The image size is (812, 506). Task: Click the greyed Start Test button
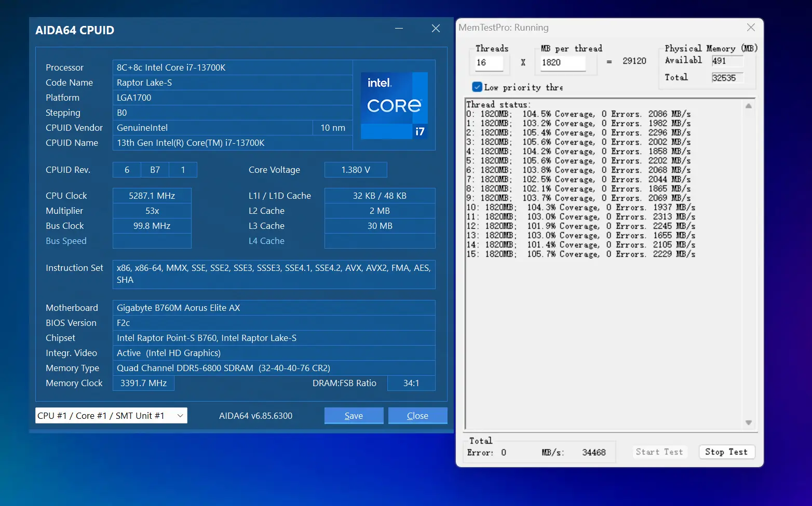659,452
